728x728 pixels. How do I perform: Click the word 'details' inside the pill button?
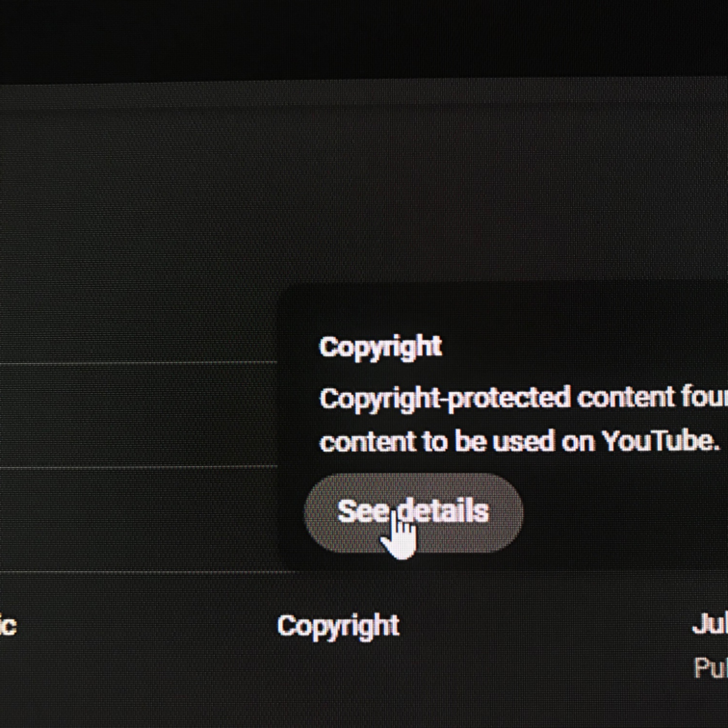point(443,511)
